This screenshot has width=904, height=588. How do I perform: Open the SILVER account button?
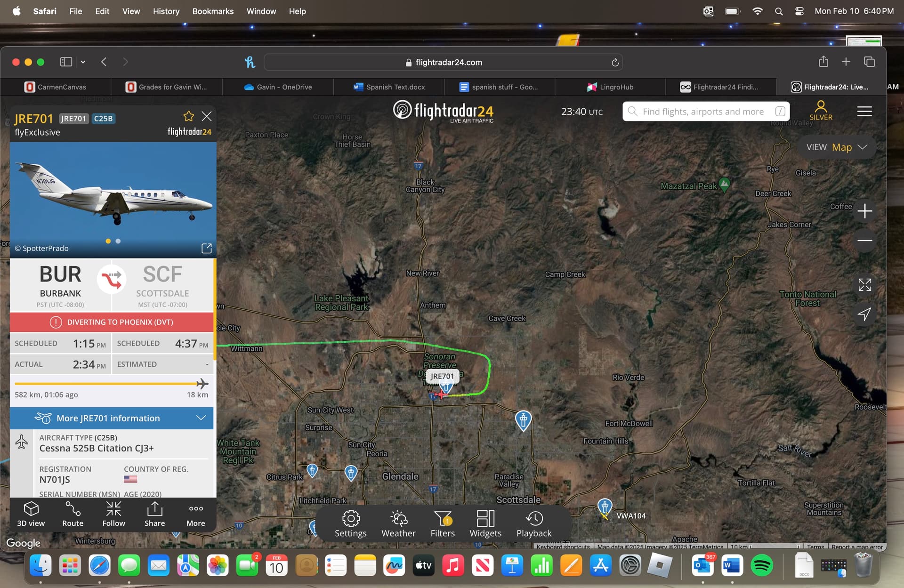(821, 111)
